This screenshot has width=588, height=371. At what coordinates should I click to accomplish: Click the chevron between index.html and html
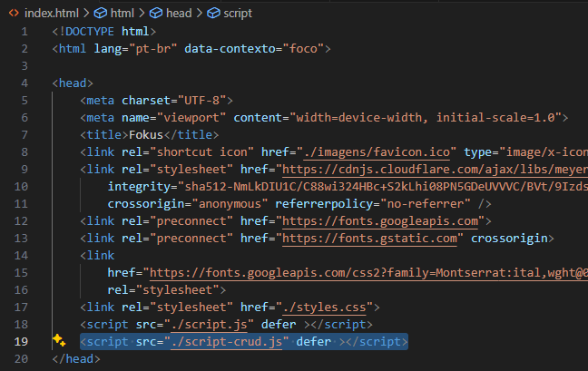coord(84,14)
